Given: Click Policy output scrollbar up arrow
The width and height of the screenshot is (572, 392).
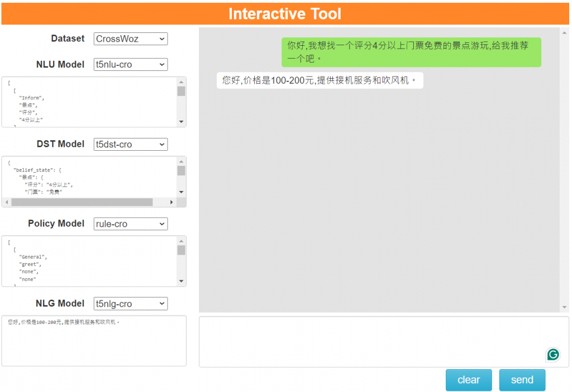Looking at the screenshot, I should coord(182,241).
